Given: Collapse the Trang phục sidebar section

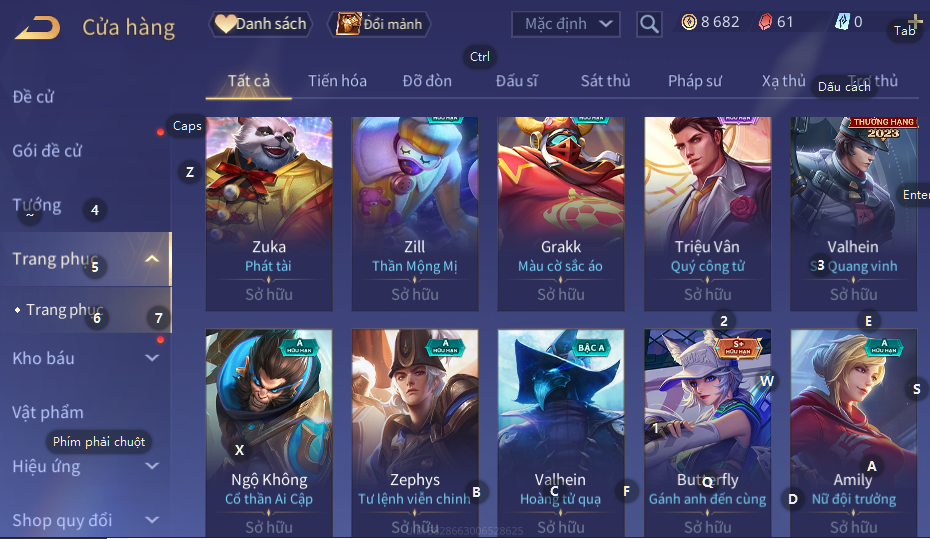Looking at the screenshot, I should click(x=152, y=259).
